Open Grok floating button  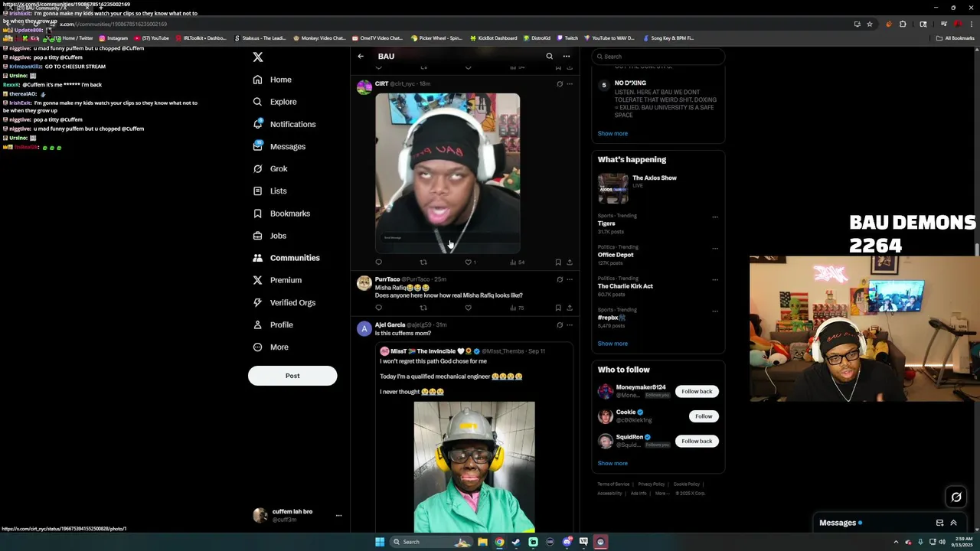956,497
